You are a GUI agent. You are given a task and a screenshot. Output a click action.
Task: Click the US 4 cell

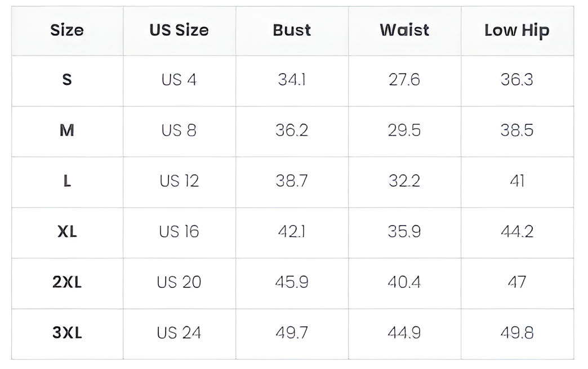click(x=179, y=80)
